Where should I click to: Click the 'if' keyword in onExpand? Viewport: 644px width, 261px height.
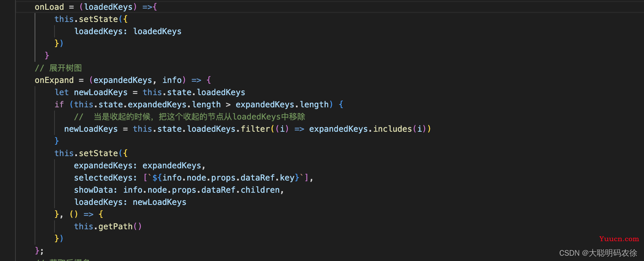point(59,104)
